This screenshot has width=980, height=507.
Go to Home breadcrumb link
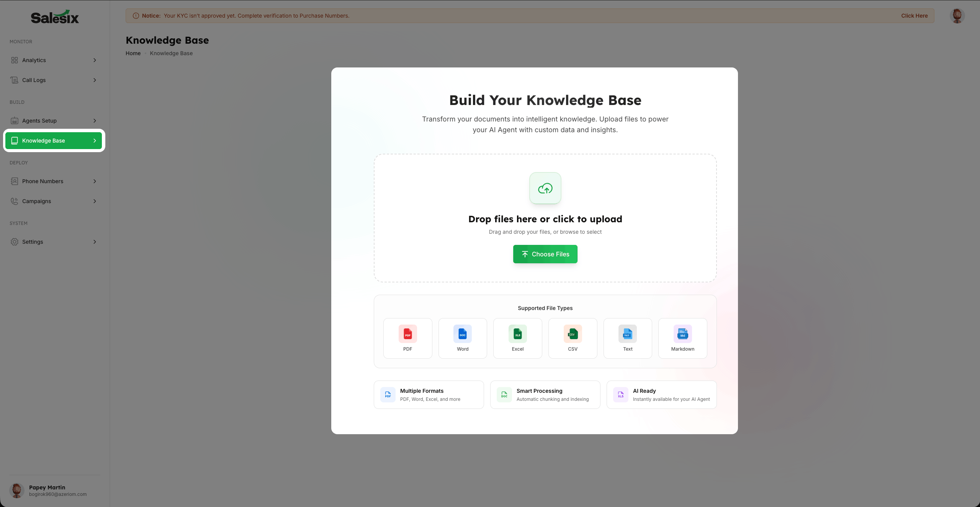click(x=133, y=53)
